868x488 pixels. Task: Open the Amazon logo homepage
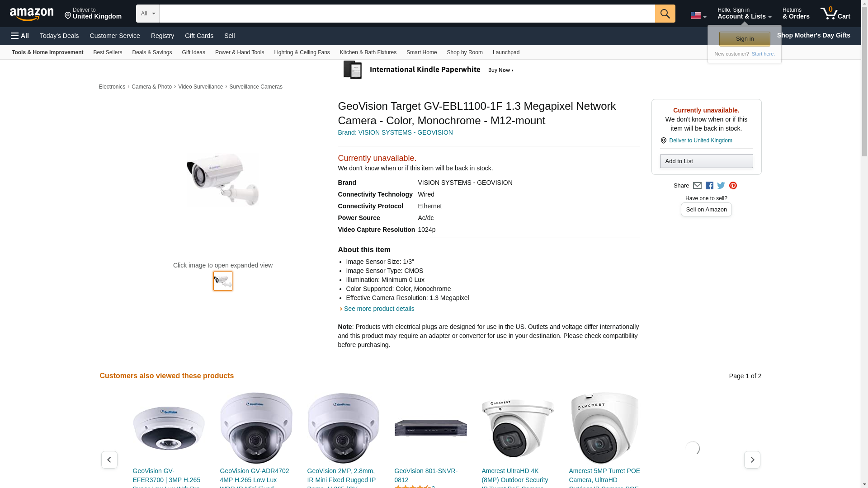[x=32, y=14]
